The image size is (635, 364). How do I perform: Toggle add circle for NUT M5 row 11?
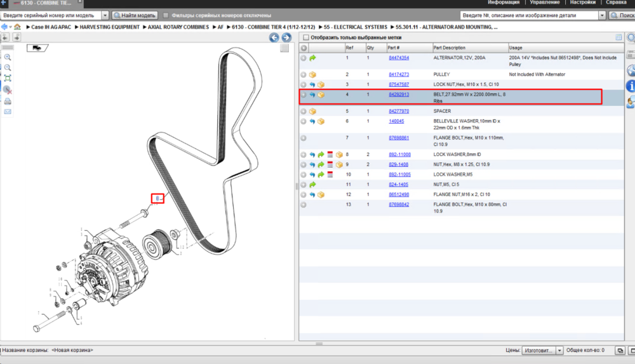pyautogui.click(x=304, y=185)
